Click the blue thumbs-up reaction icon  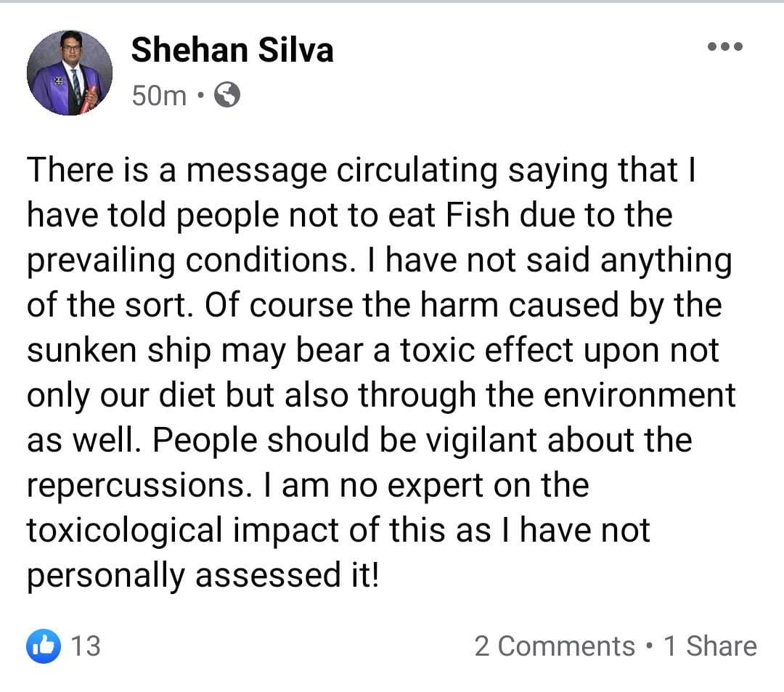44,646
